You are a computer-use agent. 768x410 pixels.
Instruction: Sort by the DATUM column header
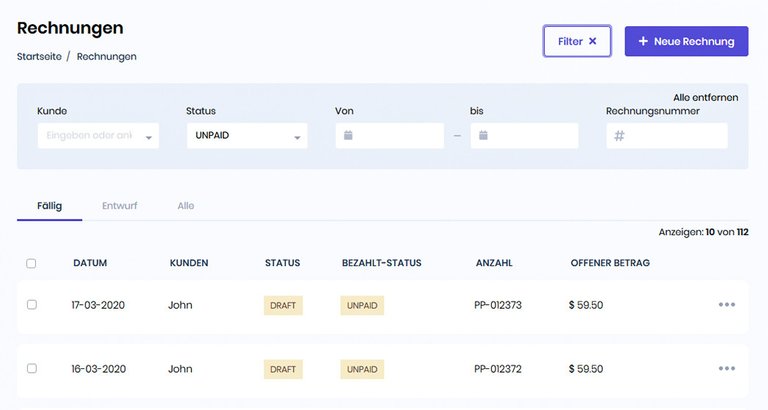coord(90,263)
